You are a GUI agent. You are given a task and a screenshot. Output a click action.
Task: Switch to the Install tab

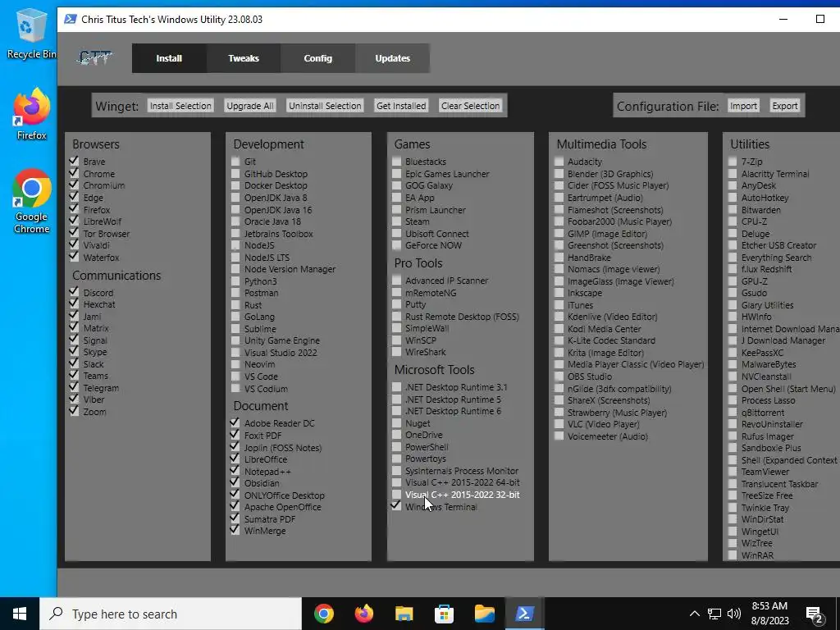click(x=169, y=58)
